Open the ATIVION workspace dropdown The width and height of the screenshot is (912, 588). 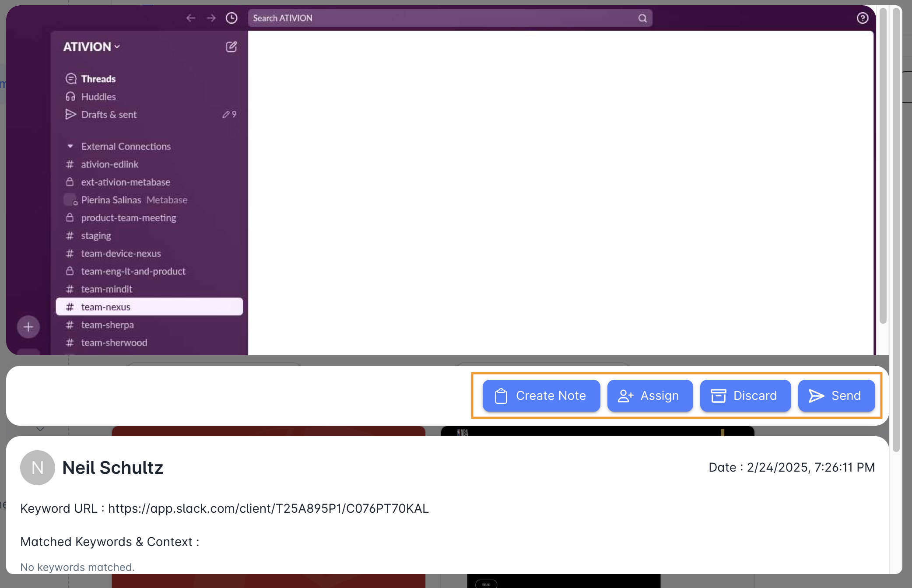(x=91, y=46)
